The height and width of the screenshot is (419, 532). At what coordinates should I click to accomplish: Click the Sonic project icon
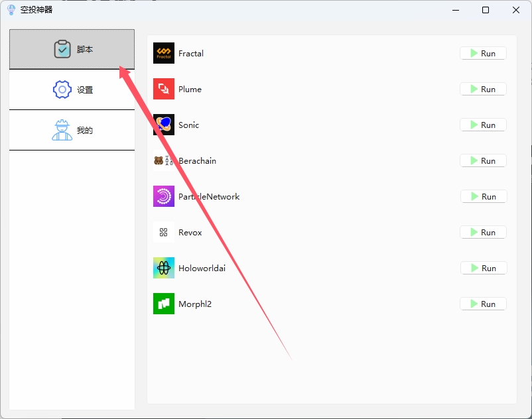[164, 125]
